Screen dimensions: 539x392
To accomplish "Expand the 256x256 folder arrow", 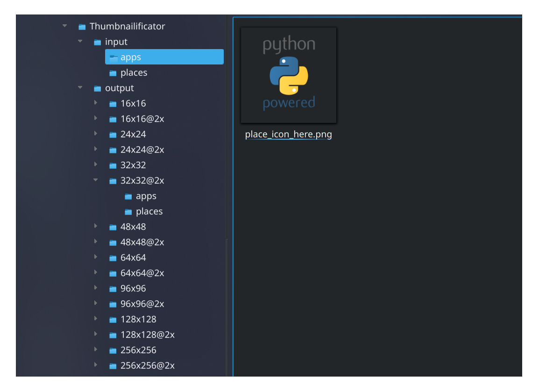I will point(96,349).
